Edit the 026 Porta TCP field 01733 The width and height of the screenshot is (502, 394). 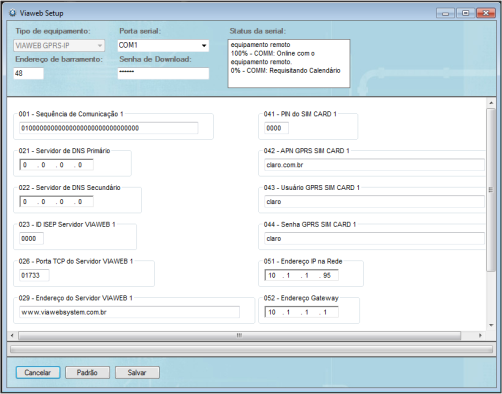point(34,275)
